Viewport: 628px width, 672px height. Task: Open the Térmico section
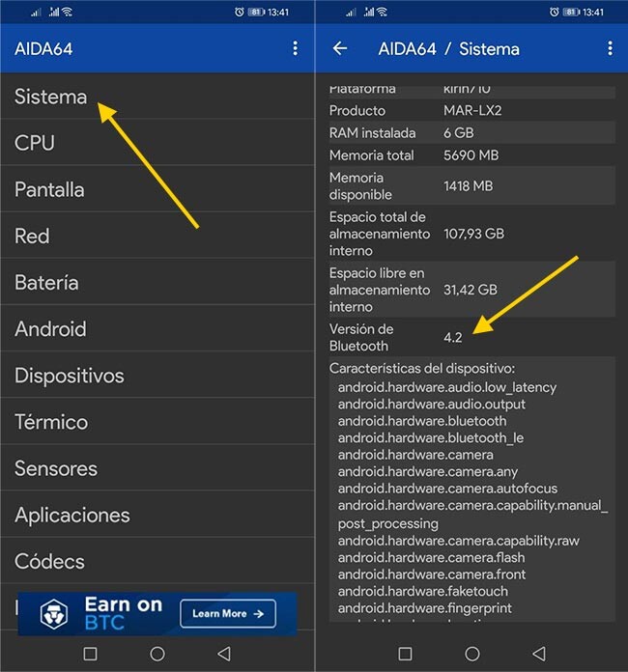tap(157, 421)
